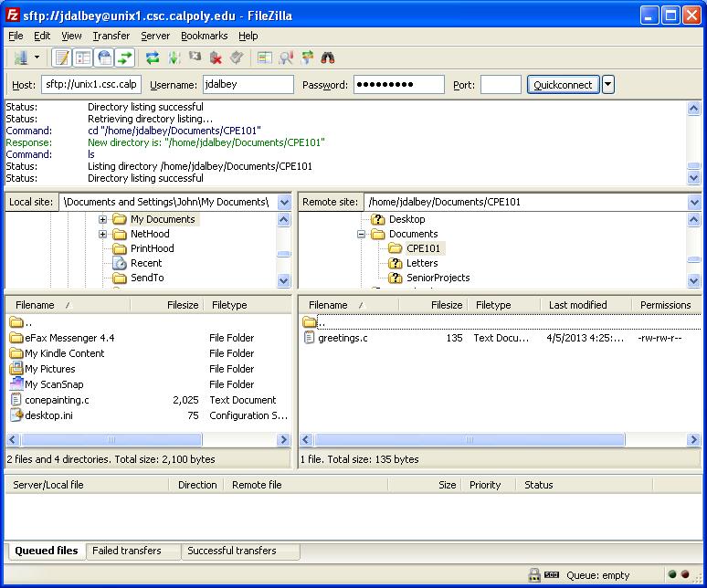Disconnect from the server with red X icon
Image resolution: width=707 pixels, height=588 pixels.
click(216, 58)
